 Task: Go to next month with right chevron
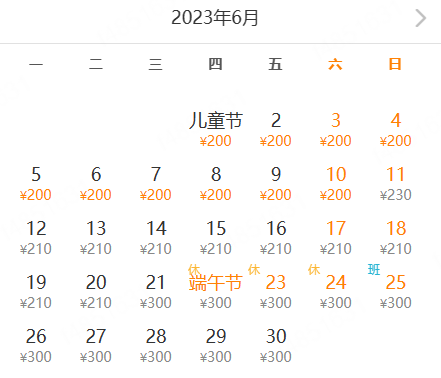click(x=421, y=18)
